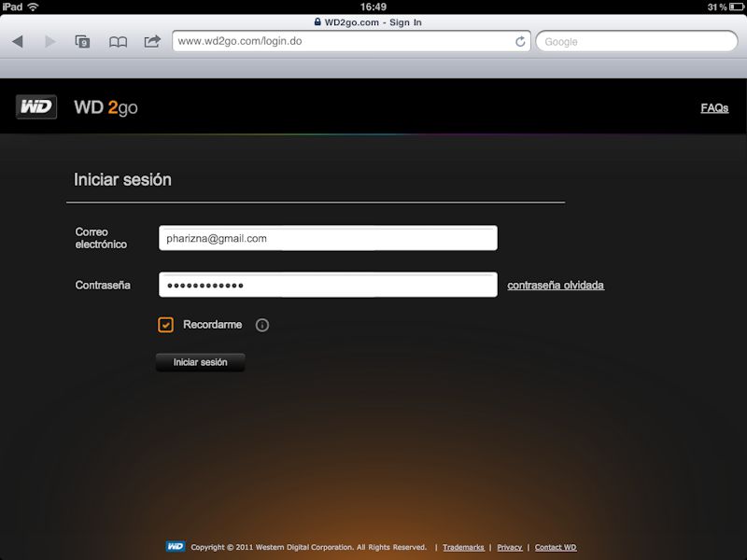Uncheck the Recordarme checkbox
The width and height of the screenshot is (747, 560).
pos(166,325)
